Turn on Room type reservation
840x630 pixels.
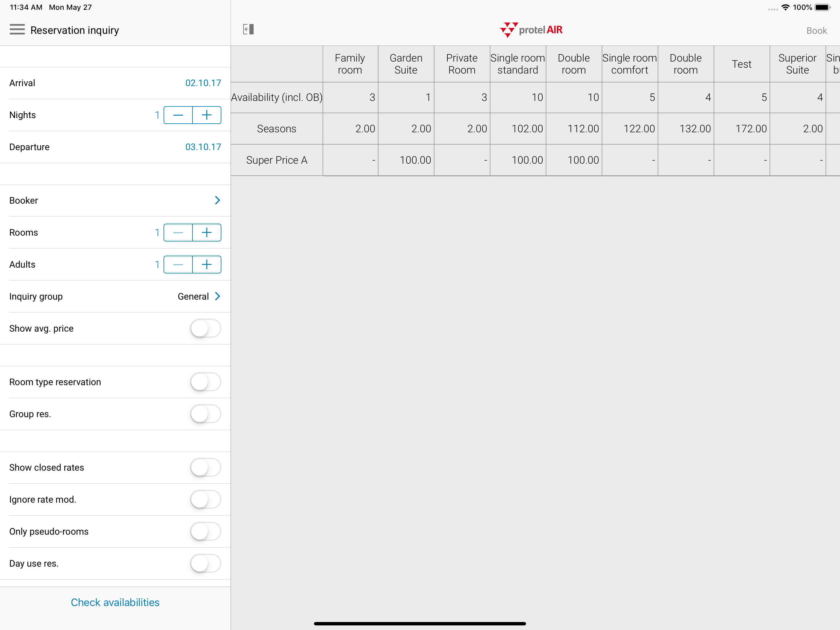tap(205, 382)
